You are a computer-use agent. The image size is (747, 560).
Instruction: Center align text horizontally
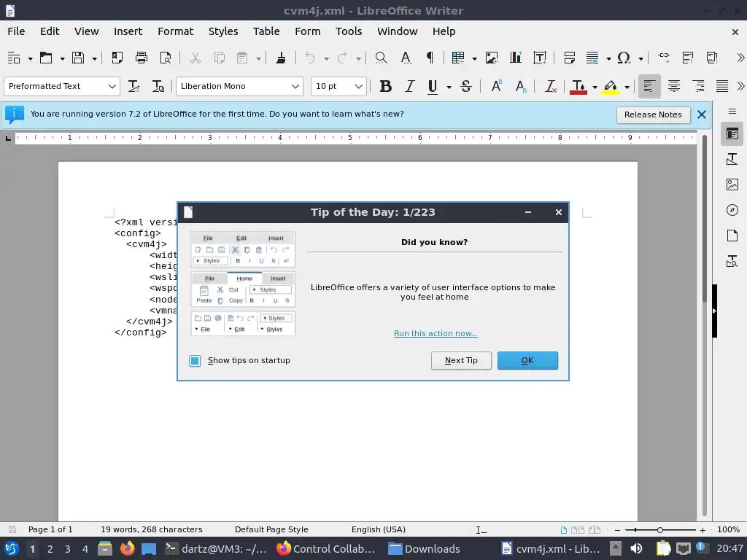tap(673, 86)
